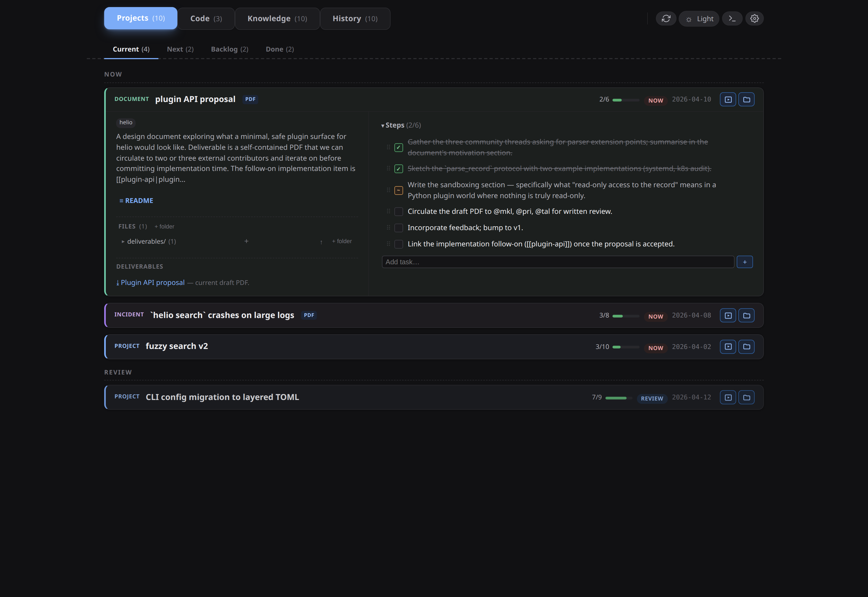Check the Circulate the draft PDF step
The width and height of the screenshot is (868, 597).
[398, 212]
